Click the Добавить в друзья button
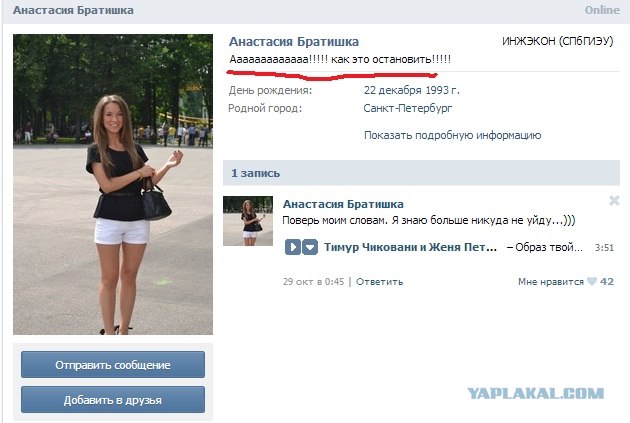Viewport: 630px width, 423px height. click(113, 400)
